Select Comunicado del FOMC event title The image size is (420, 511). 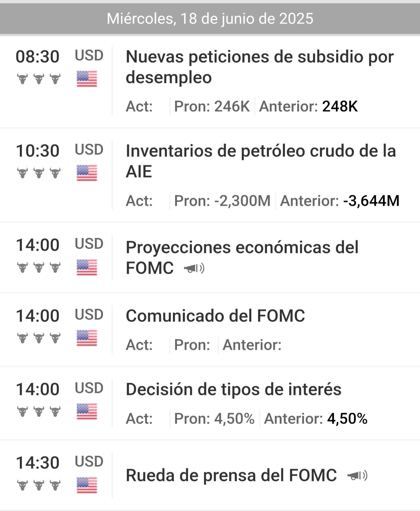215,316
